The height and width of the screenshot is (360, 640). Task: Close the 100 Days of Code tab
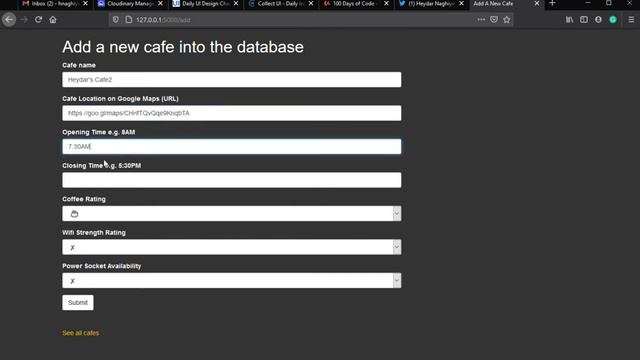(x=386, y=3)
